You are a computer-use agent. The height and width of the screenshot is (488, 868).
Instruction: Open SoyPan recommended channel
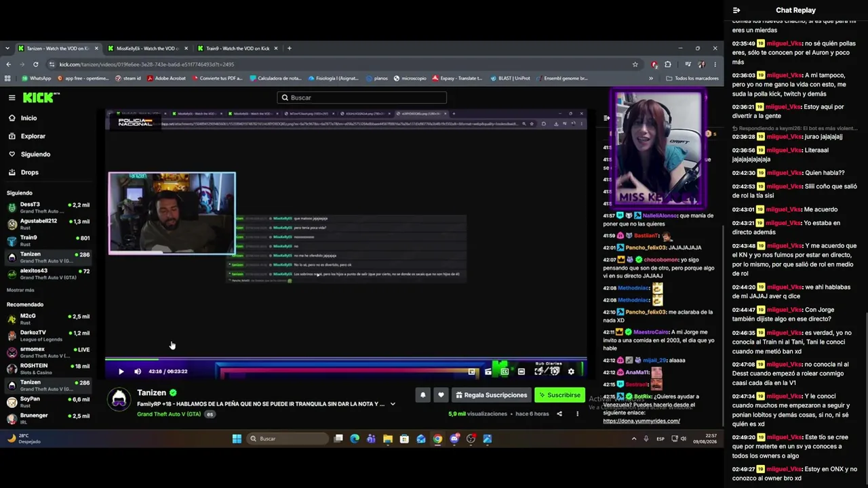[48, 402]
